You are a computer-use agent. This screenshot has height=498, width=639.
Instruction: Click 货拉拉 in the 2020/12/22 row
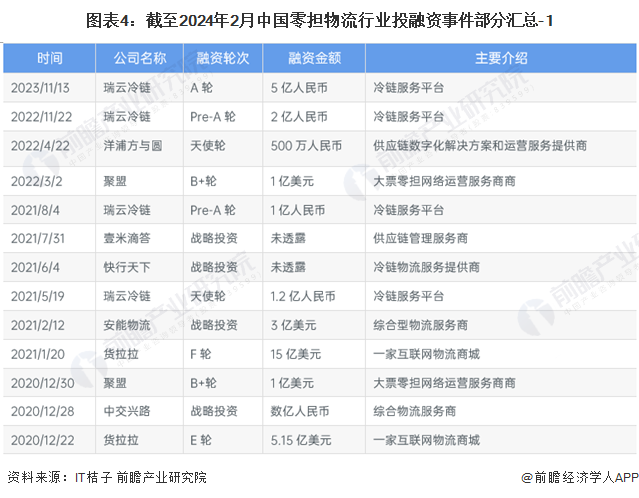click(121, 440)
